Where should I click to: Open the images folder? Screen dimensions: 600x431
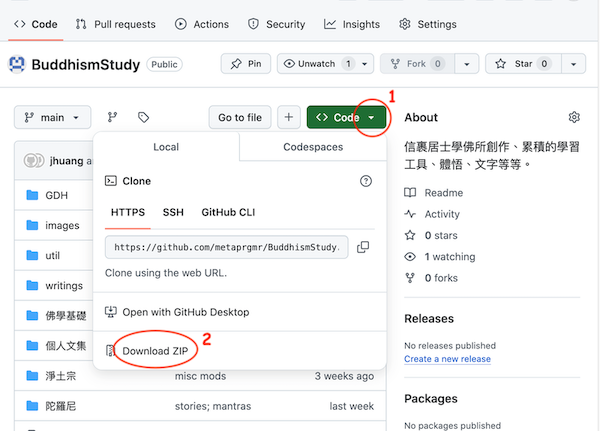(62, 225)
